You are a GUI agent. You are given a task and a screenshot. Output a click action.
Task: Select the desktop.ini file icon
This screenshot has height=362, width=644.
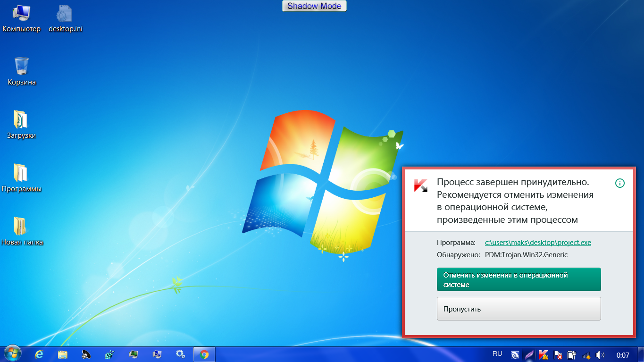point(66,19)
